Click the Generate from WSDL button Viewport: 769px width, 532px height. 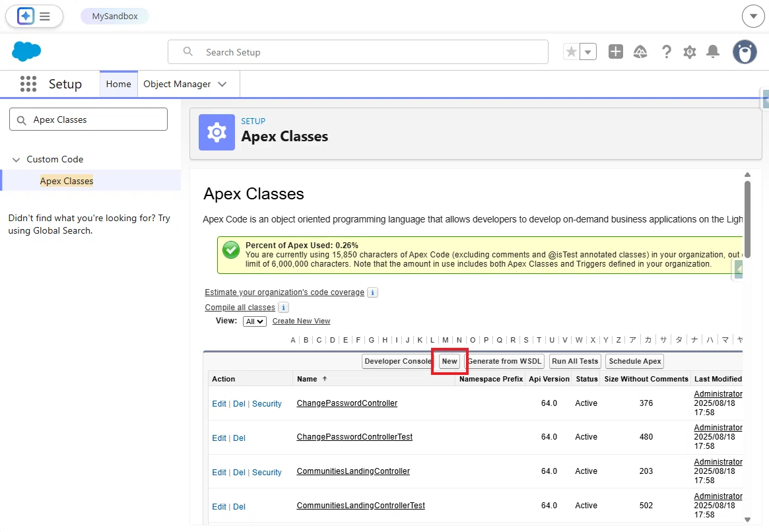(504, 361)
